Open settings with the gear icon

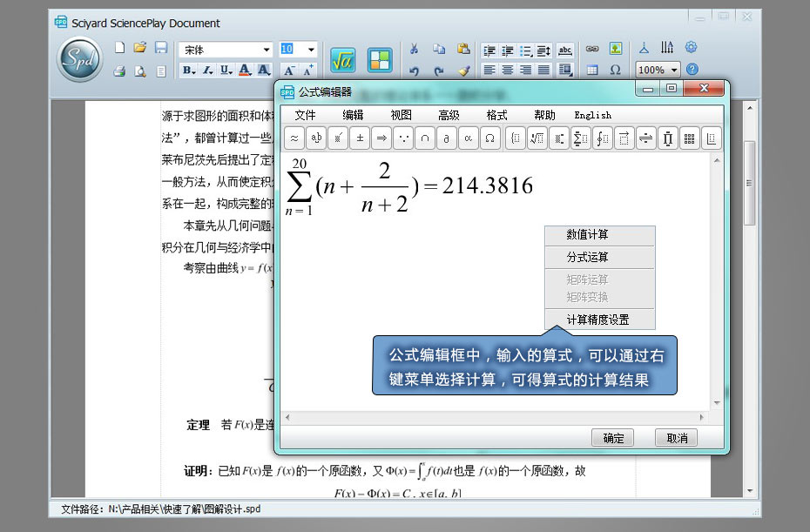(691, 48)
